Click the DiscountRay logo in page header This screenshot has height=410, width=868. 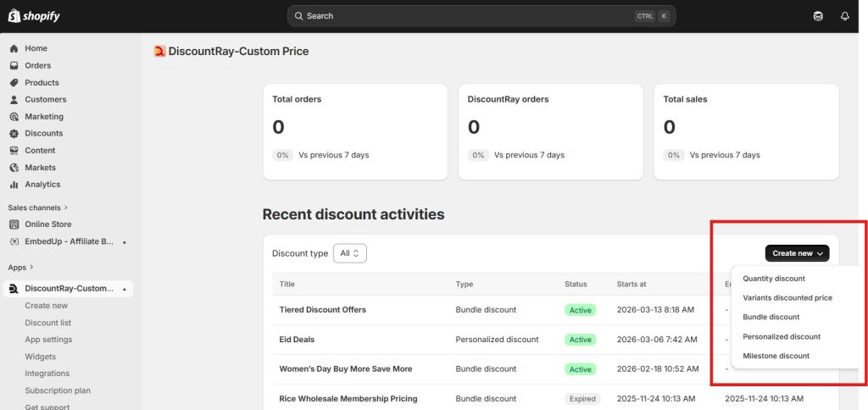(x=160, y=52)
